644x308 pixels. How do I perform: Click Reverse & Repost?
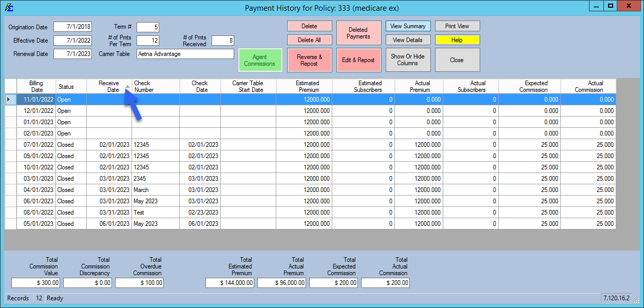309,60
